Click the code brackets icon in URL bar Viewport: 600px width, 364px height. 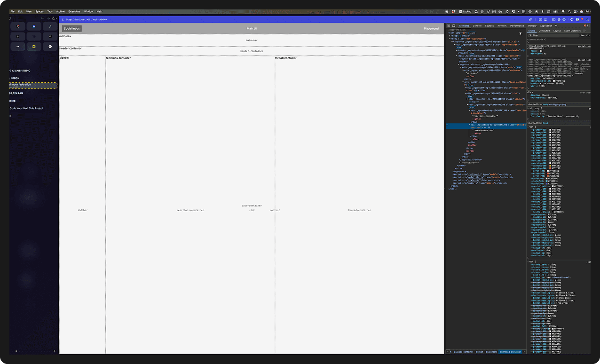pos(572,20)
